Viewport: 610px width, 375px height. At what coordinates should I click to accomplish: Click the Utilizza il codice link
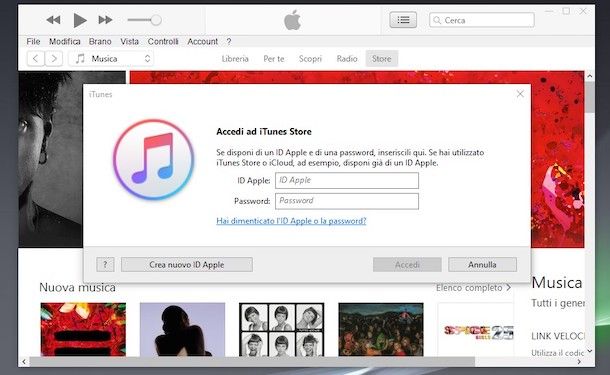[x=557, y=353]
